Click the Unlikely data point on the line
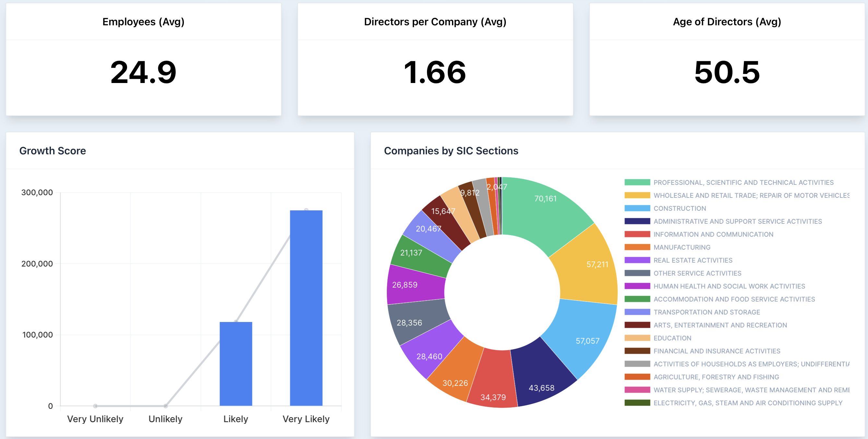Image resolution: width=868 pixels, height=439 pixels. (x=165, y=406)
